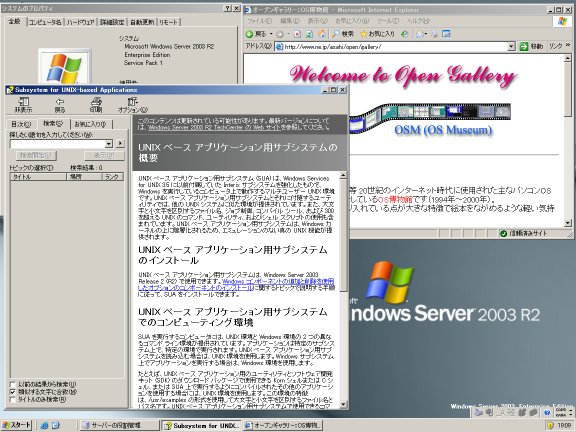
Task: Click the help content vertical scrollbar
Action: 343,289
